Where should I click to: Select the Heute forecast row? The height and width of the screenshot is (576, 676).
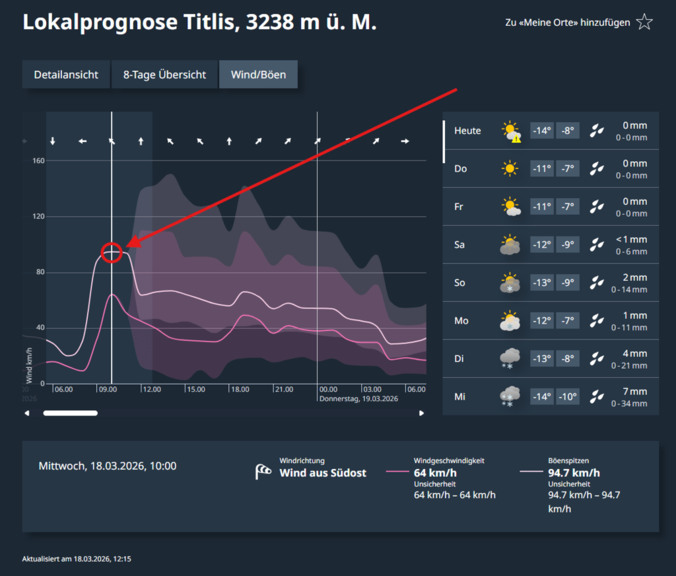coord(550,131)
